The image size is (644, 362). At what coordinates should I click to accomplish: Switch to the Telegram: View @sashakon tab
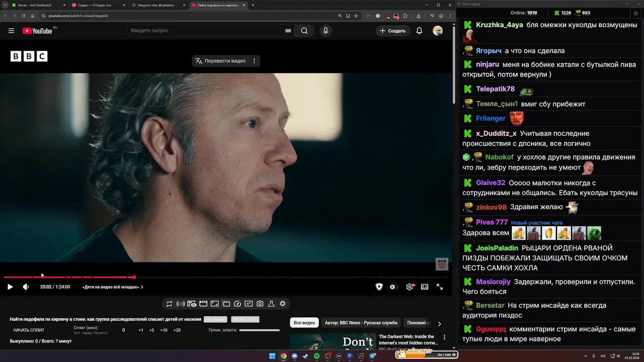158,5
